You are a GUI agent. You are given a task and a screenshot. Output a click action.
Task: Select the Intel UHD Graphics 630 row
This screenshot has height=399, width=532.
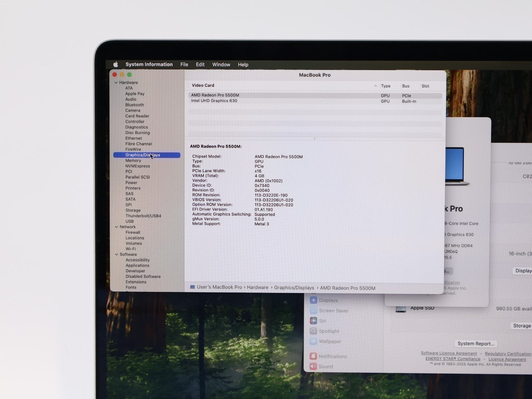(315, 101)
